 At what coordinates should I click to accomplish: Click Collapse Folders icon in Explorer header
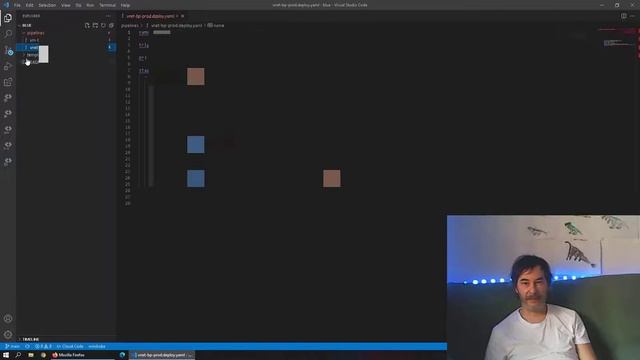click(111, 25)
